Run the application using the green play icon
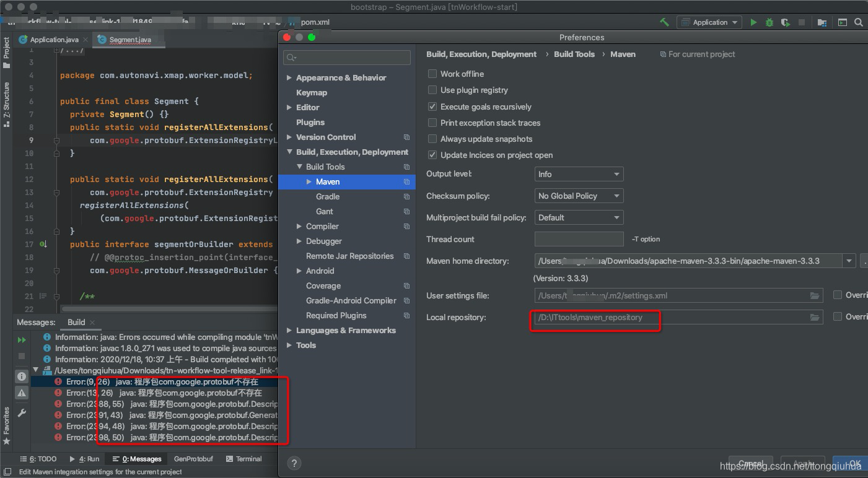868x478 pixels. click(753, 22)
